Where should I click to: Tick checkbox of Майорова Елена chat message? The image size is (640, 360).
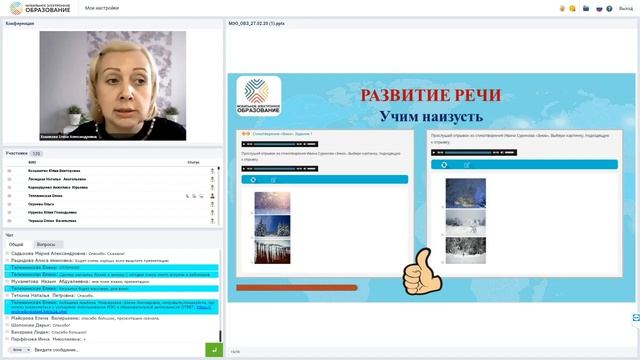tap(7, 318)
